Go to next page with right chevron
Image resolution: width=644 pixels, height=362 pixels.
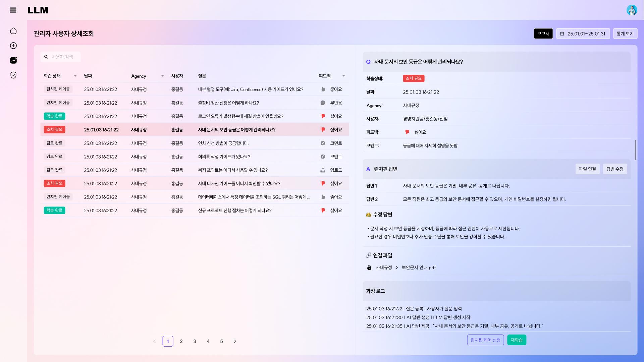point(235,341)
